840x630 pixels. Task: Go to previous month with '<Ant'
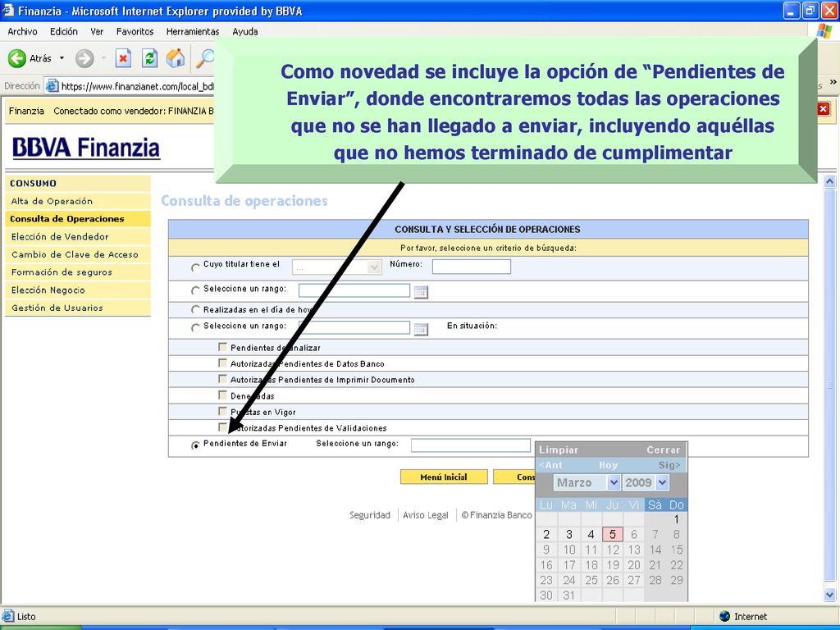(x=550, y=465)
